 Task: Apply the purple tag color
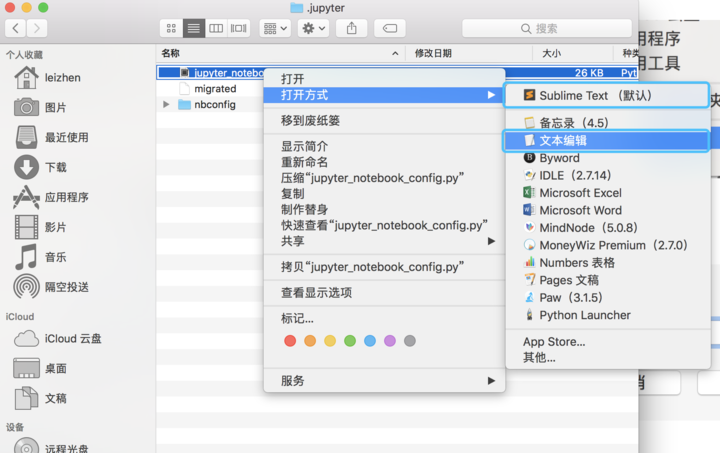390,341
